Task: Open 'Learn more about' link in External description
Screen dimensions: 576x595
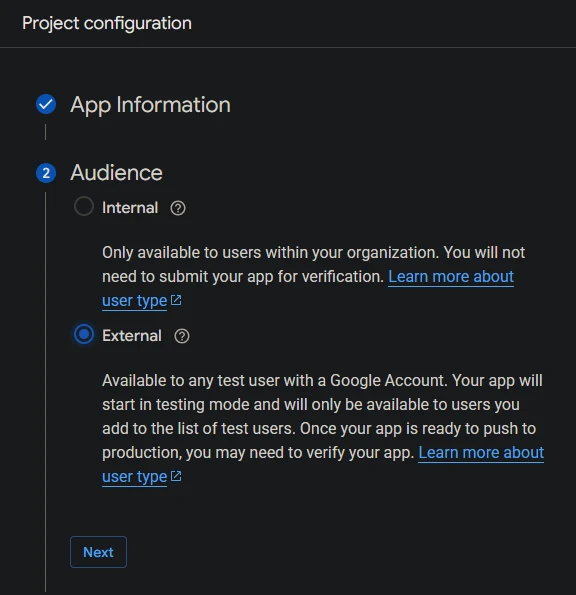Action: 481,452
